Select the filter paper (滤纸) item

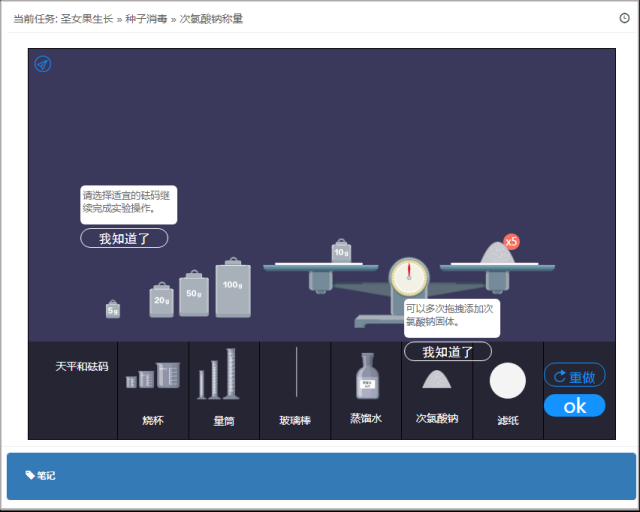pyautogui.click(x=508, y=381)
